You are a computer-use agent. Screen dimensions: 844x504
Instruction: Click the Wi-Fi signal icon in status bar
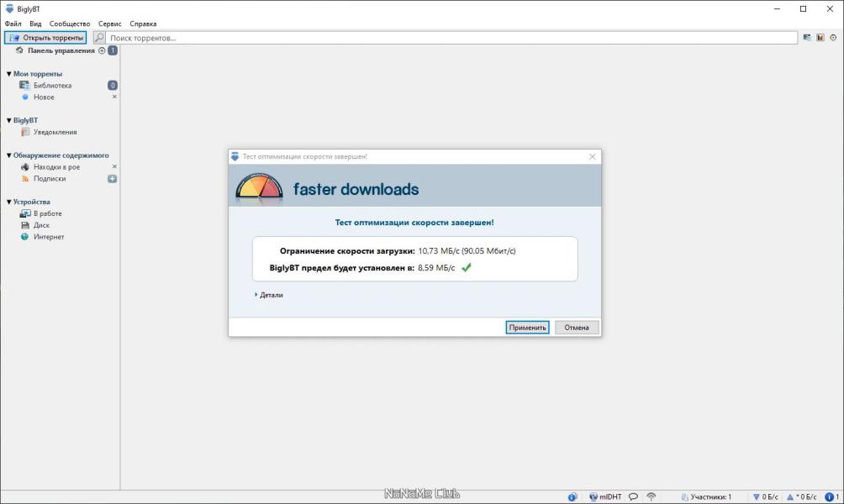[x=651, y=497]
